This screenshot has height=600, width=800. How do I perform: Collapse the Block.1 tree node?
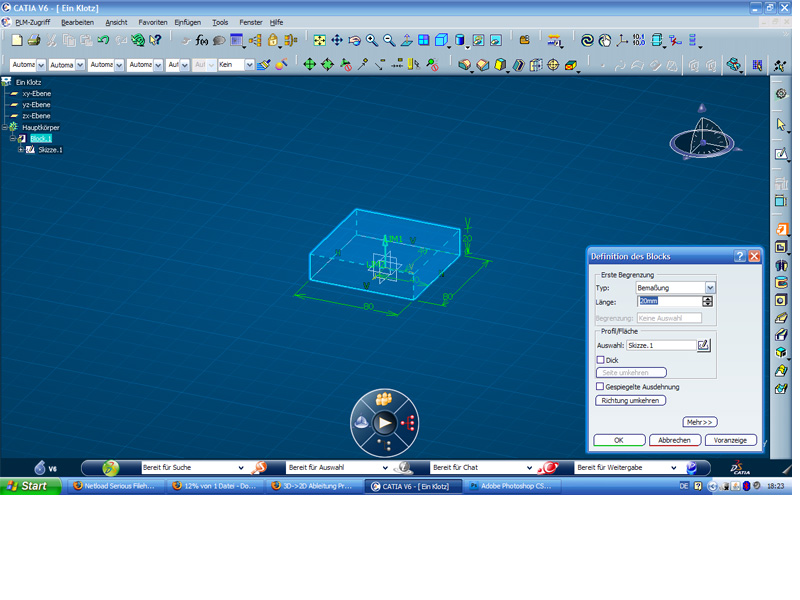13,138
